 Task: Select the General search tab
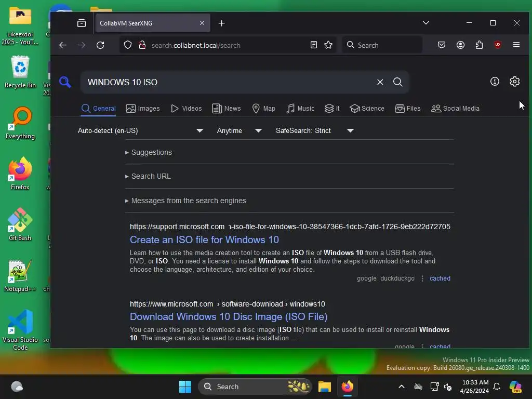98,109
